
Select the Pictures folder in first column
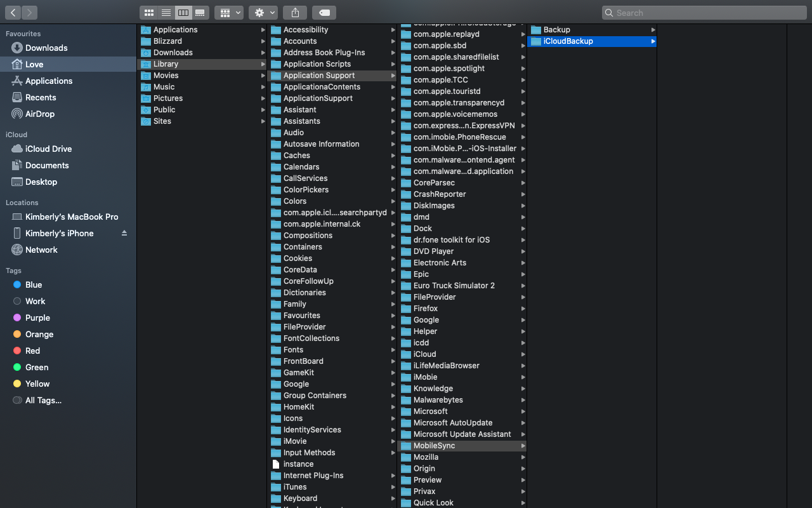(202, 98)
